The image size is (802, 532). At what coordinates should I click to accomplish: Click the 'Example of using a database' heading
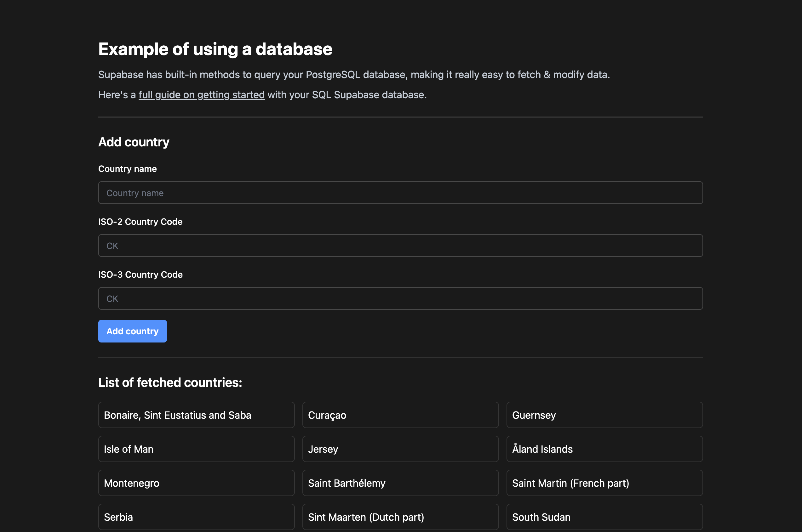pos(215,49)
